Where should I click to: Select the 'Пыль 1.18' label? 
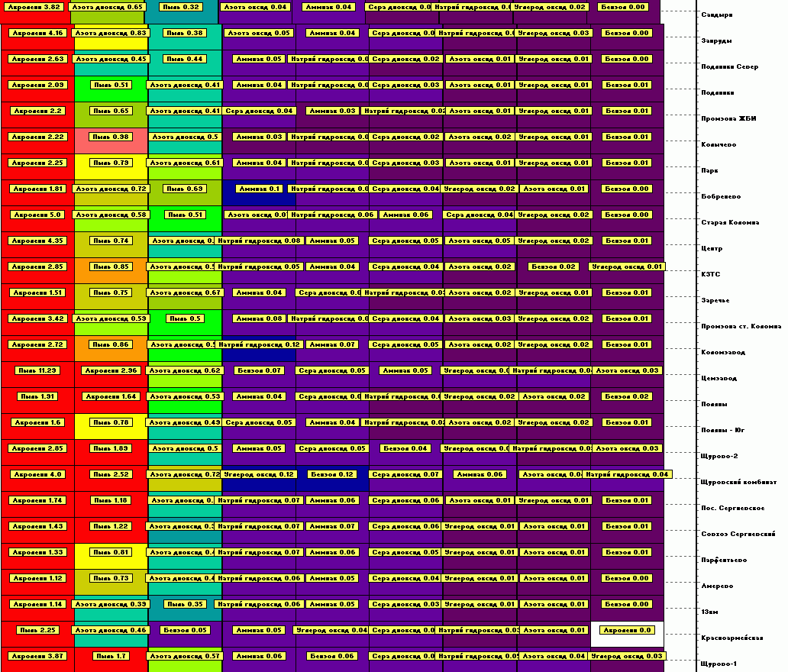[x=111, y=501]
